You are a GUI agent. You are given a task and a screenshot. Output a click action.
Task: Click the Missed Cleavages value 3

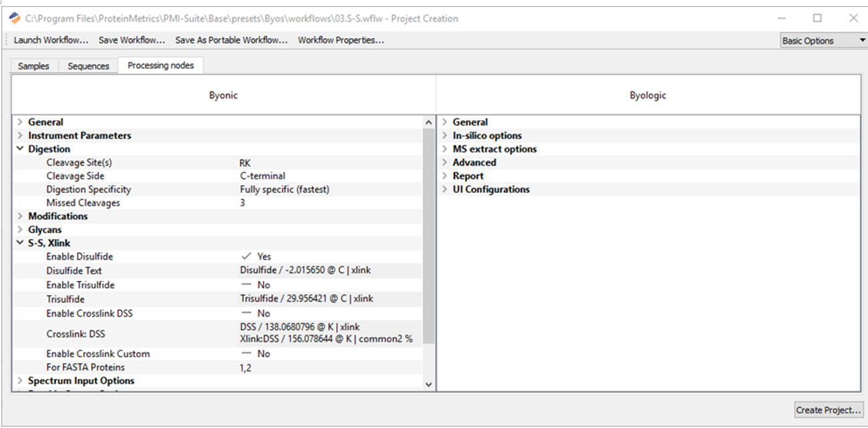click(243, 203)
